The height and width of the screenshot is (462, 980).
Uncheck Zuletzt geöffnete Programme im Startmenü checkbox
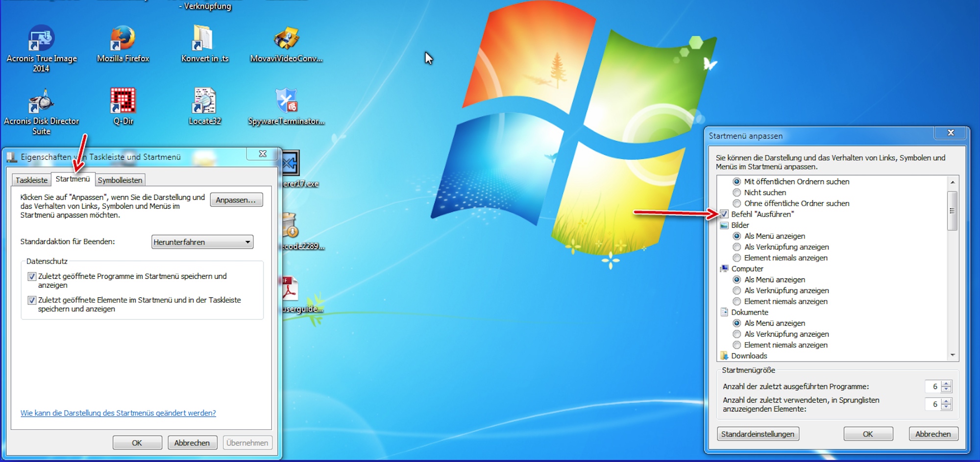(x=32, y=276)
